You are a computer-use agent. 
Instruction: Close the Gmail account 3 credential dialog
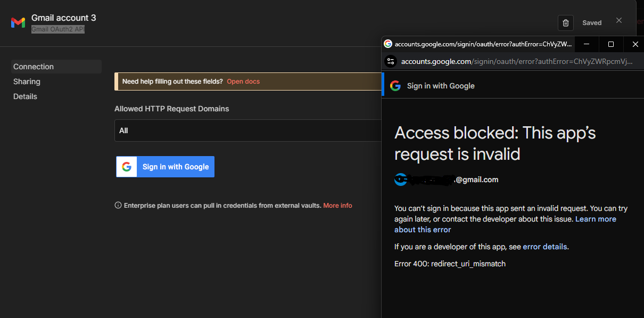(618, 20)
